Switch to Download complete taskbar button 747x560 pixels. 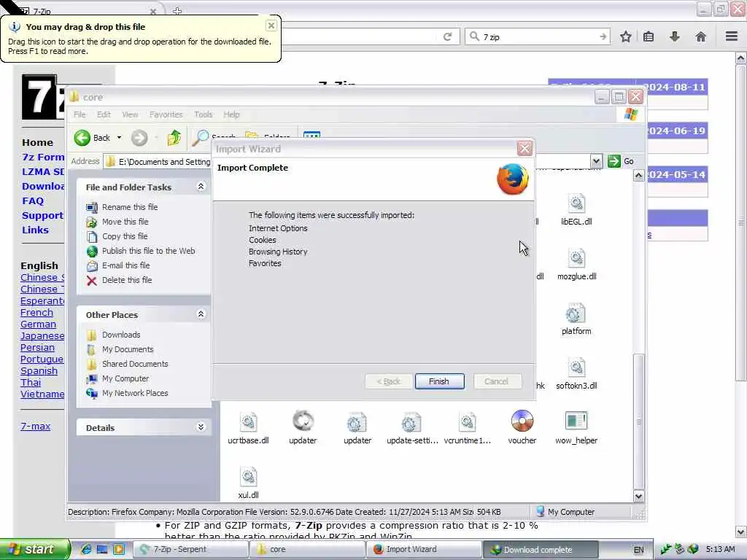coord(541,550)
